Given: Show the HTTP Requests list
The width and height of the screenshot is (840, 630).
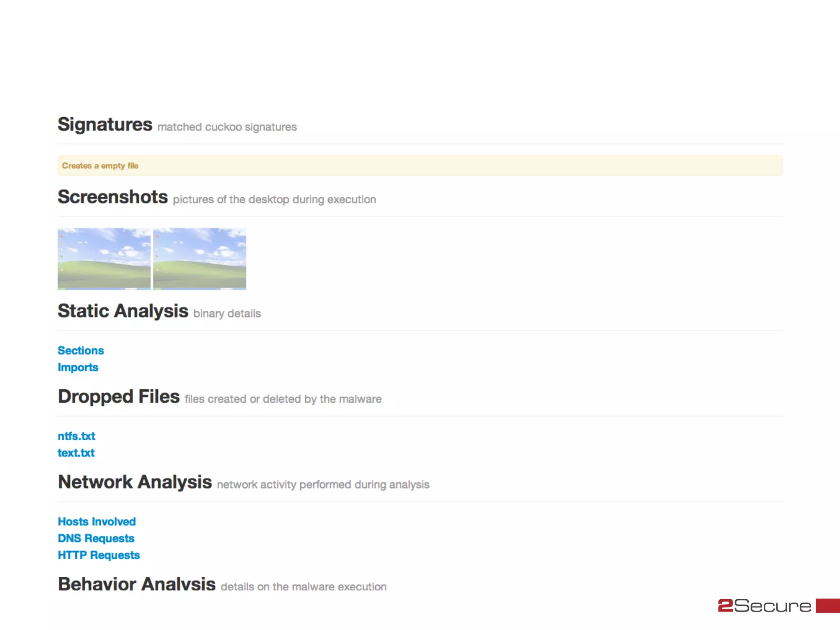Looking at the screenshot, I should (x=99, y=555).
